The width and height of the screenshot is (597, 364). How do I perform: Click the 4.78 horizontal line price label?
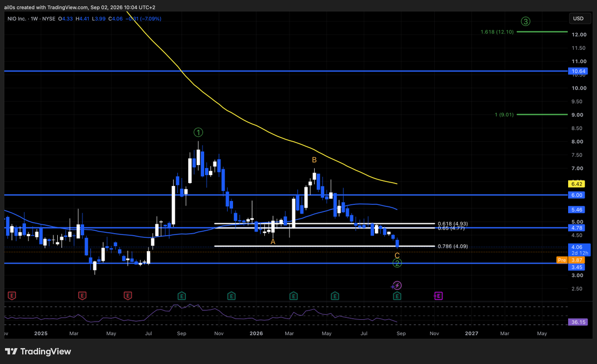(x=577, y=228)
